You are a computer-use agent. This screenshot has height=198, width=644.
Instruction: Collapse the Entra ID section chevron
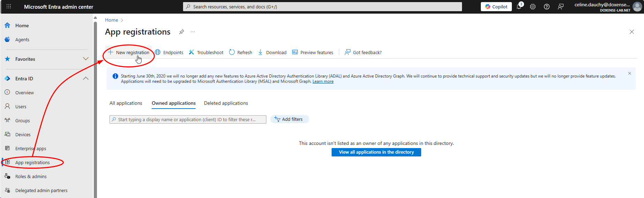click(86, 79)
